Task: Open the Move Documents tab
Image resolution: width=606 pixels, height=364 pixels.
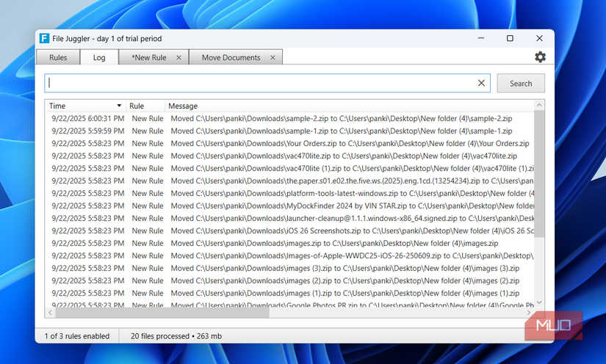Action: 231,57
